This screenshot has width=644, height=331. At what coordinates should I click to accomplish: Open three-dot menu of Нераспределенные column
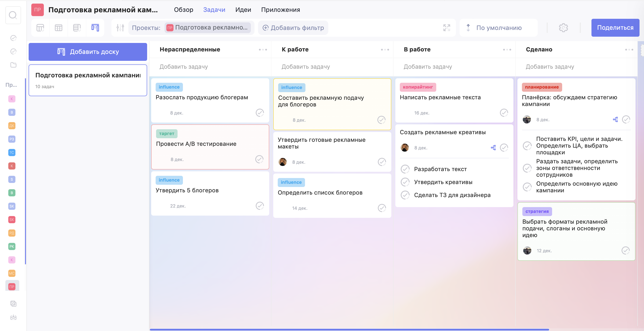(x=263, y=49)
